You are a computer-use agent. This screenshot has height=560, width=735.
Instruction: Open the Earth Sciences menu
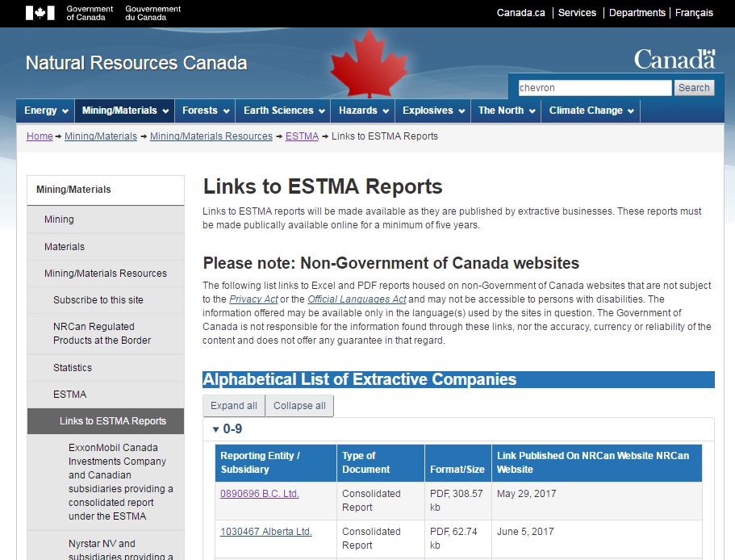point(283,111)
